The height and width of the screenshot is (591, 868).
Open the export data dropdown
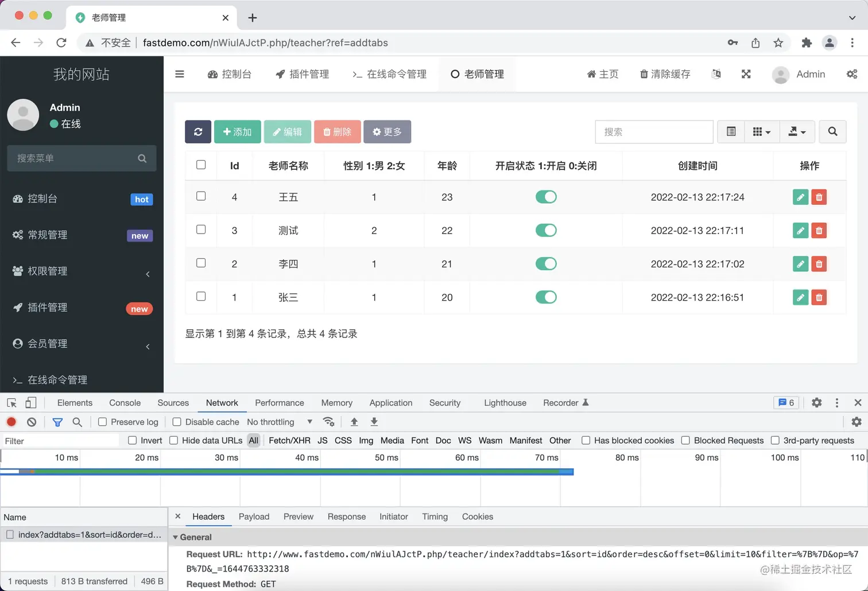[x=797, y=131]
